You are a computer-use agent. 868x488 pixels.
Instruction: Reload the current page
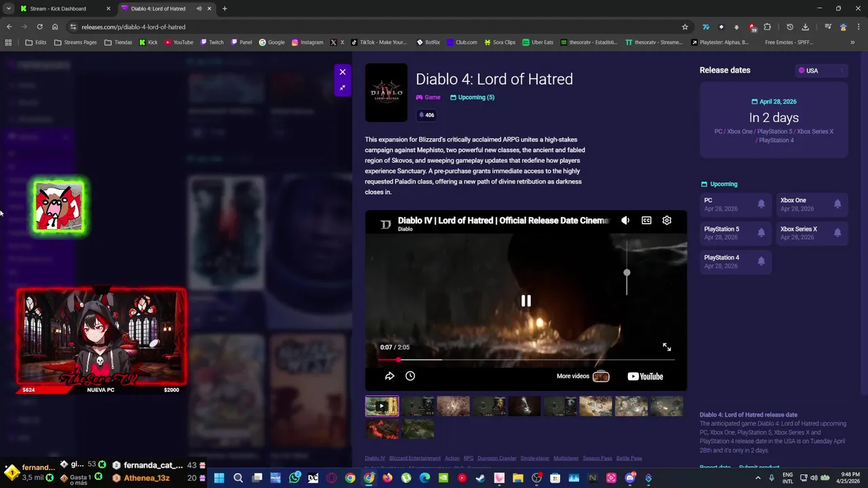[39, 27]
